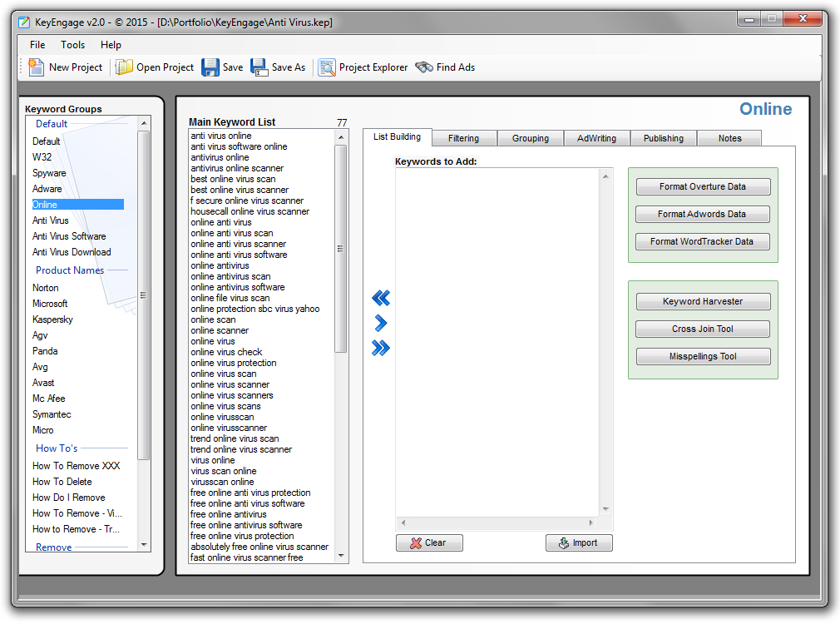840x624 pixels.
Task: Click the double left arrow move-all icon
Action: point(381,298)
